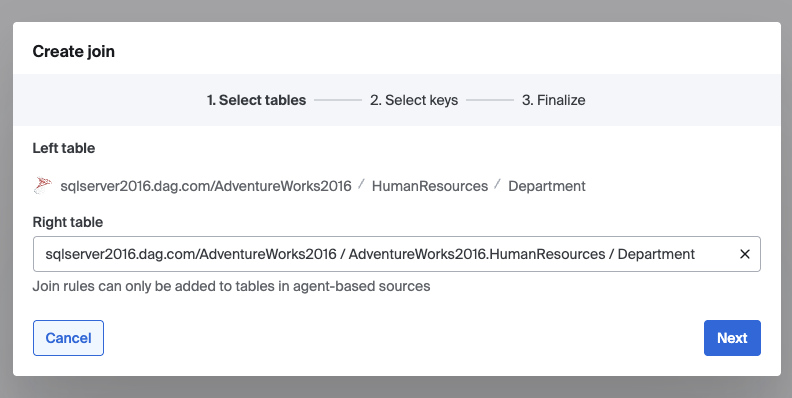The width and height of the screenshot is (792, 398).
Task: Click the Left table label
Action: click(x=64, y=148)
